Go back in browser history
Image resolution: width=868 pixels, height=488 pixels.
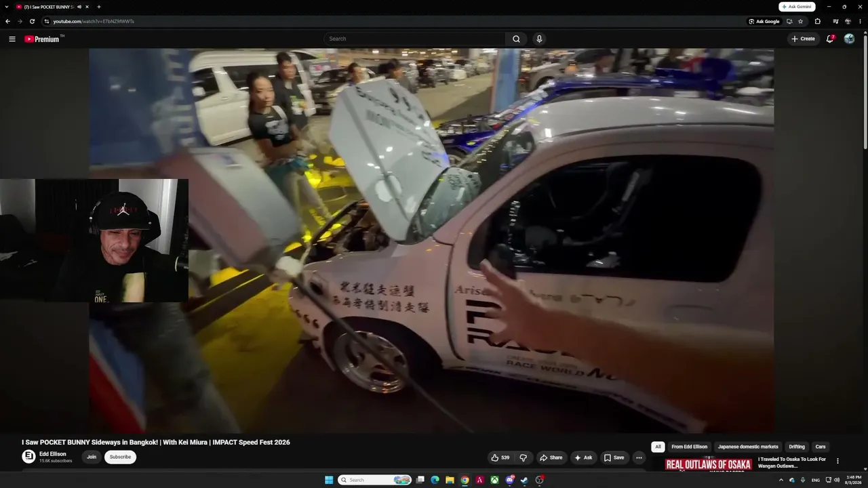coord(7,21)
